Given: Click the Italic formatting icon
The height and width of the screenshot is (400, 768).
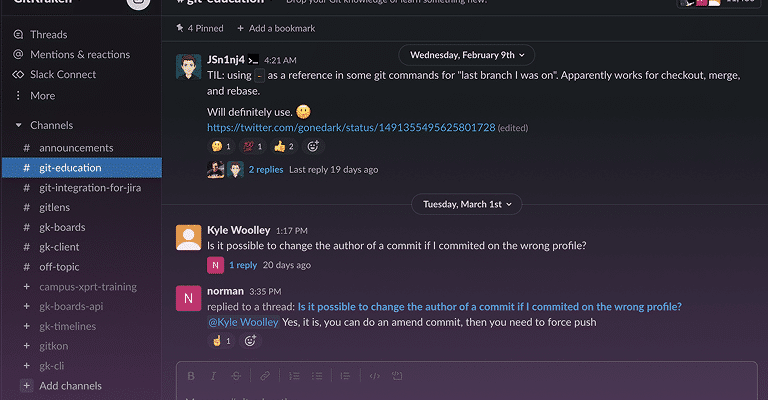Looking at the screenshot, I should pyautogui.click(x=213, y=376).
